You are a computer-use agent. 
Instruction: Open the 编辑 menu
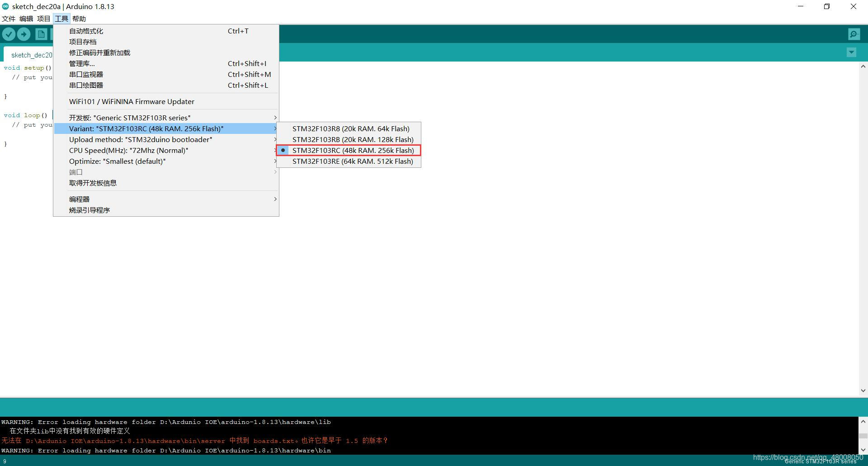coord(26,19)
